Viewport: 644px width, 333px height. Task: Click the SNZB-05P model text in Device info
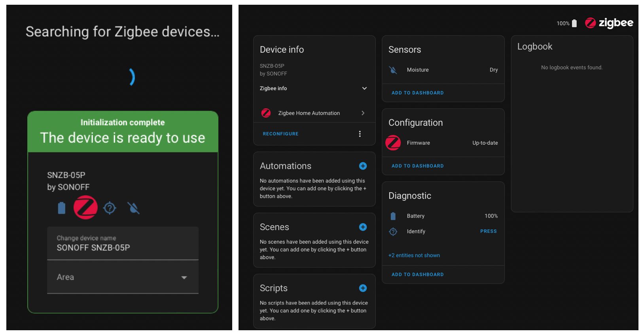(272, 66)
